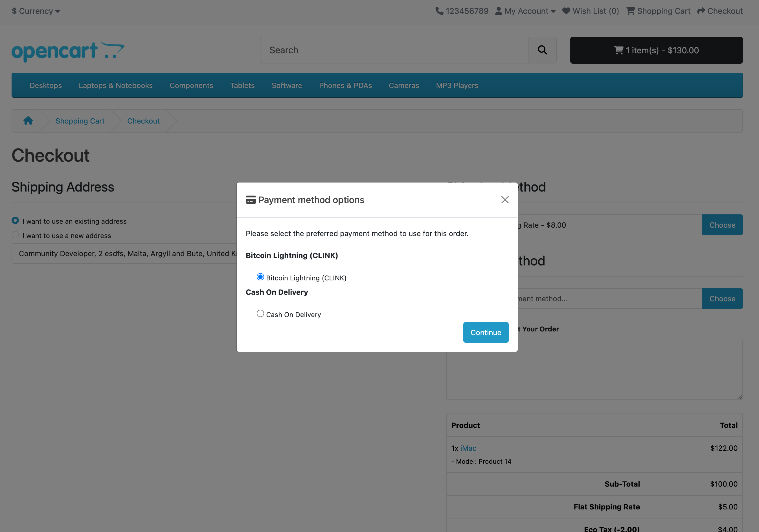Click the '$100.00' sub-total value
Screen dimensions: 759x532
[x=724, y=484]
